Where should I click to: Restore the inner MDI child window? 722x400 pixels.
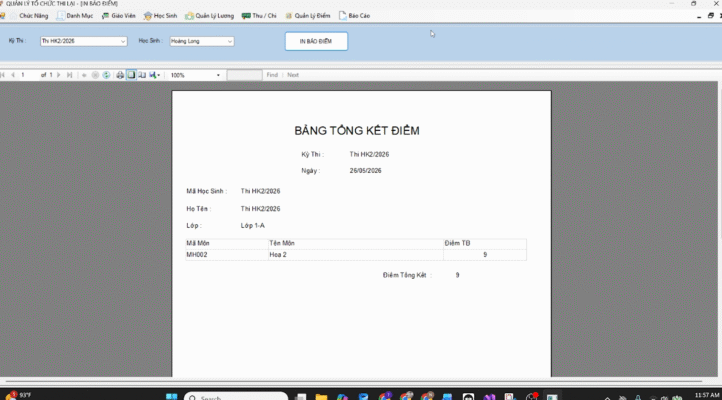[710, 16]
